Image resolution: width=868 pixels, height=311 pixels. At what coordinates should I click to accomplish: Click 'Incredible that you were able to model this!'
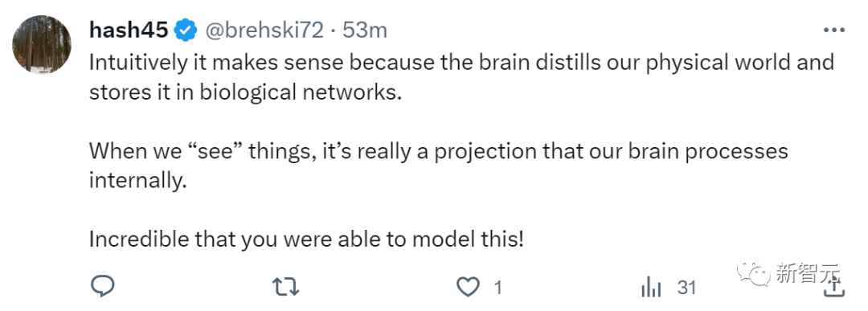click(x=306, y=239)
